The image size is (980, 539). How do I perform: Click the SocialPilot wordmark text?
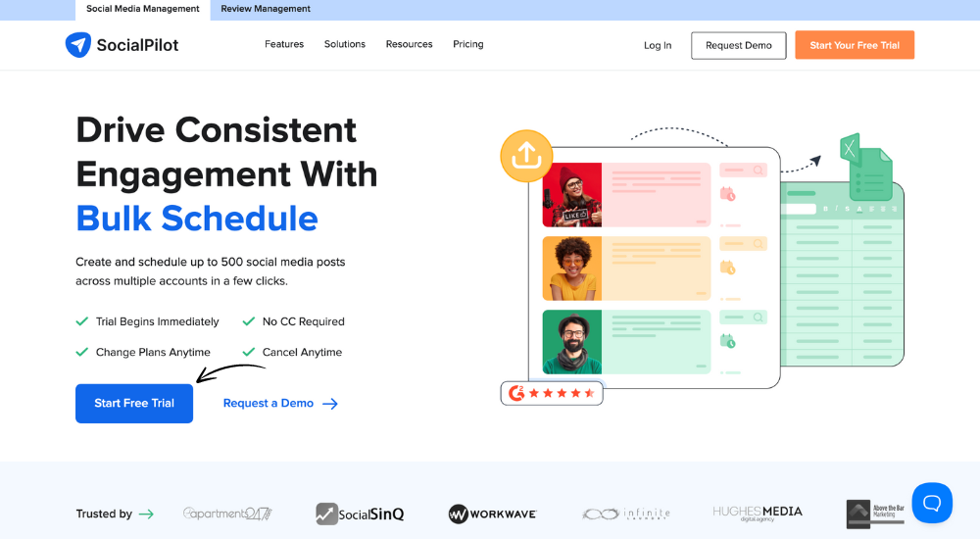[137, 45]
